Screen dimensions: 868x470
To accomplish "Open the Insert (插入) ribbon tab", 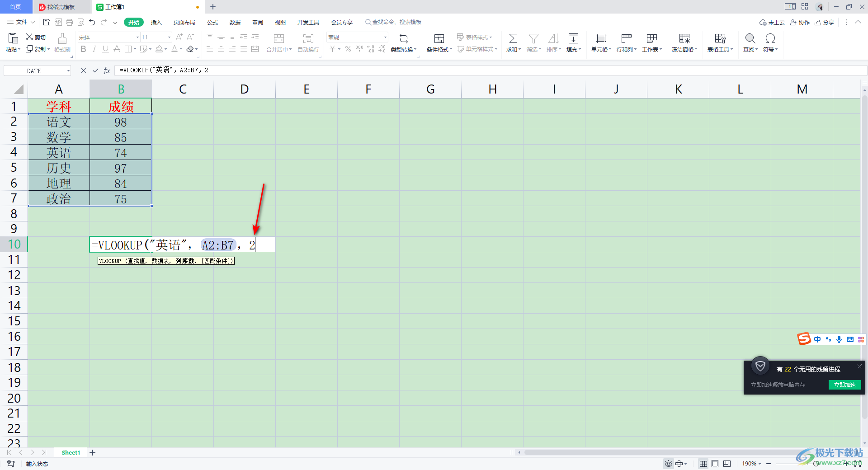I will click(156, 22).
